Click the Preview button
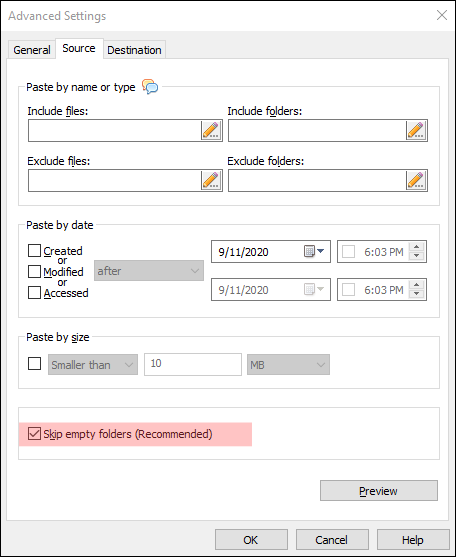This screenshot has width=456, height=557. point(379,491)
